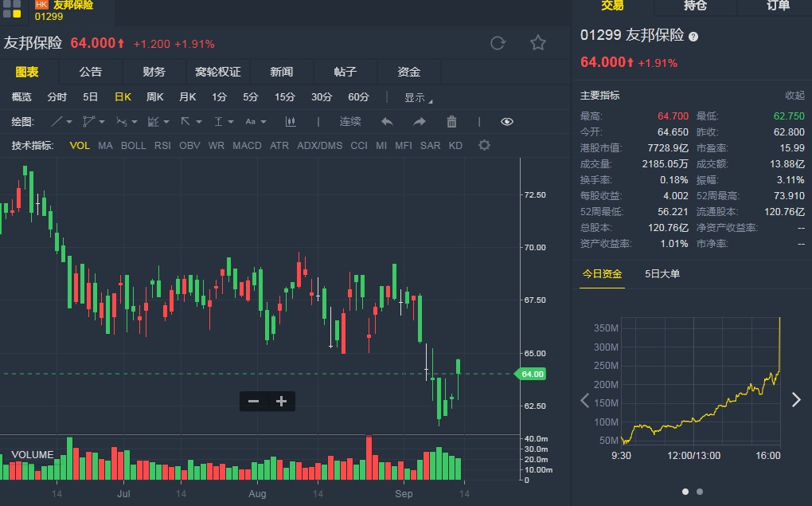Redo the drawing action
812x506 pixels.
(x=420, y=122)
